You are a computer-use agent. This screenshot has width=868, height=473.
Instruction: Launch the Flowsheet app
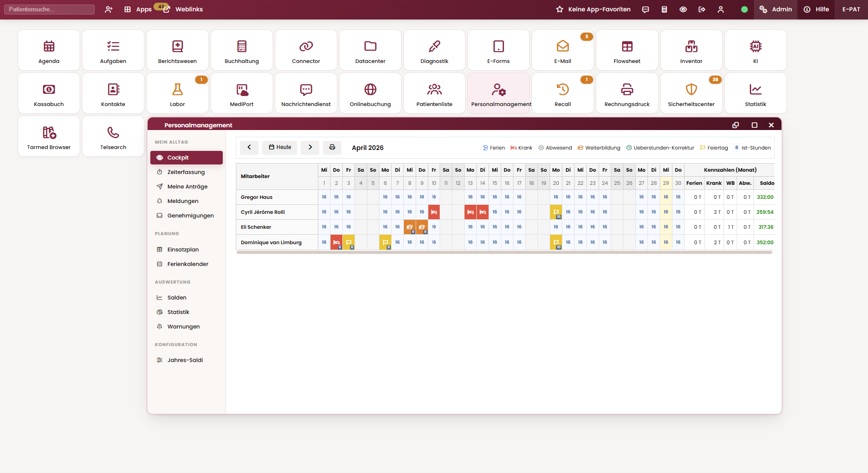click(x=627, y=50)
